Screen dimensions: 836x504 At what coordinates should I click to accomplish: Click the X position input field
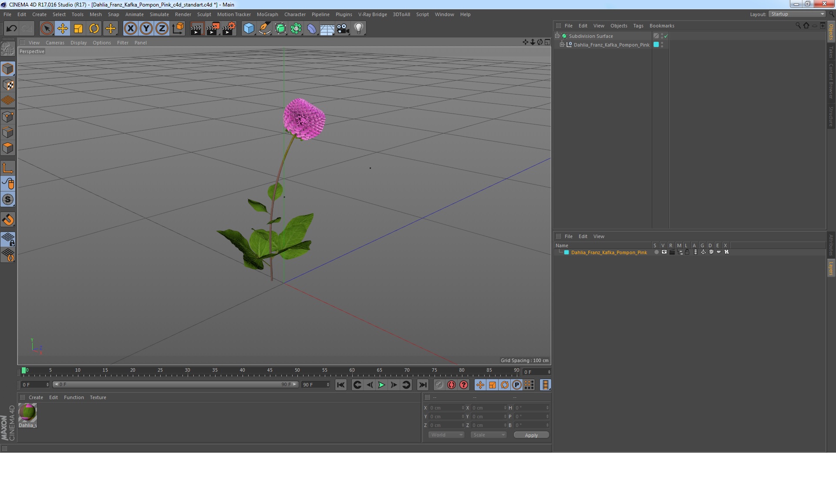coord(447,408)
